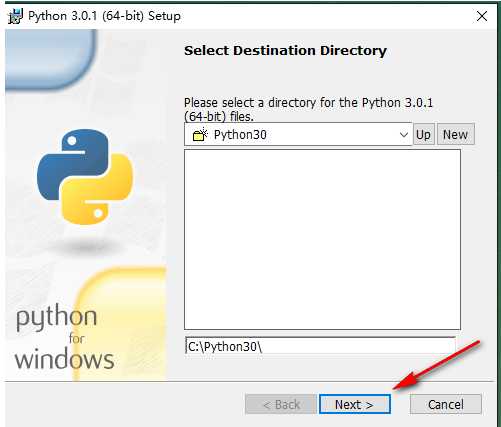Click the 'Please select a directory' instruction text
The width and height of the screenshot is (501, 427).
[x=308, y=109]
